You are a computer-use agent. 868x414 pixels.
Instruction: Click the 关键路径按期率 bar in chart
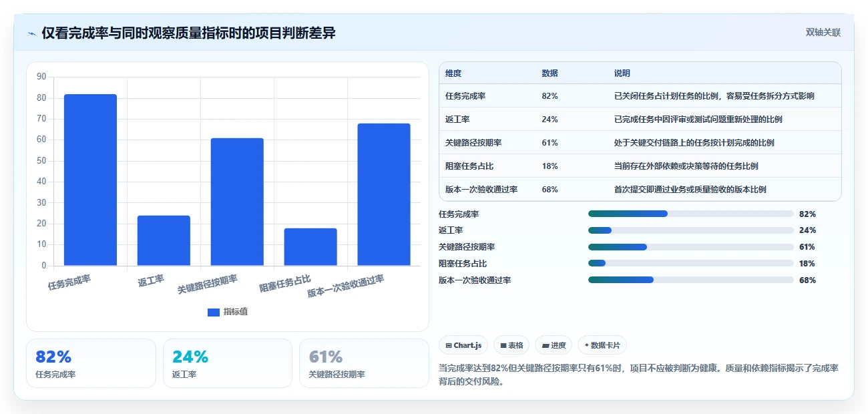point(237,202)
